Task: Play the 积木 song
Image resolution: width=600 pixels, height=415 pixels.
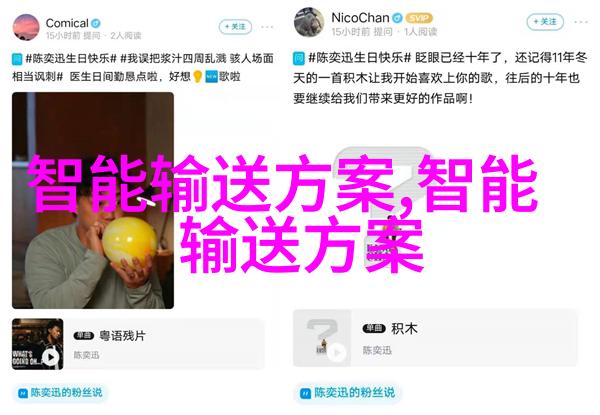Action: (x=337, y=352)
